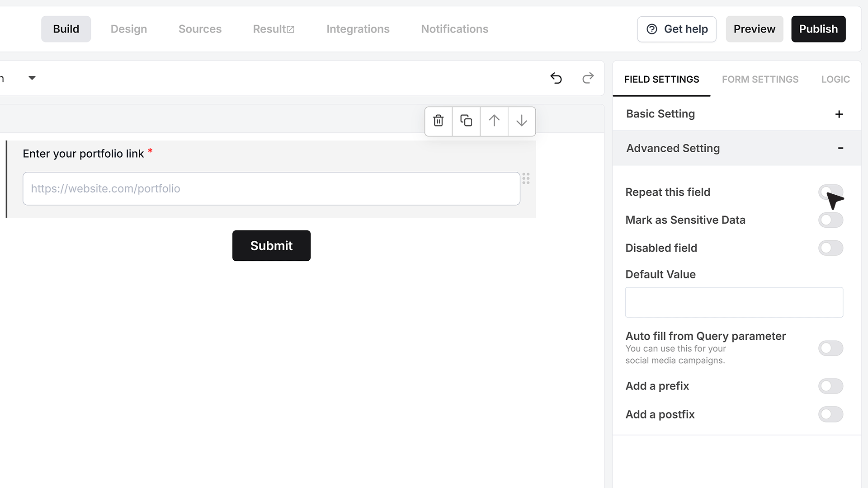Toggle Mark as Sensitive Data

click(830, 220)
